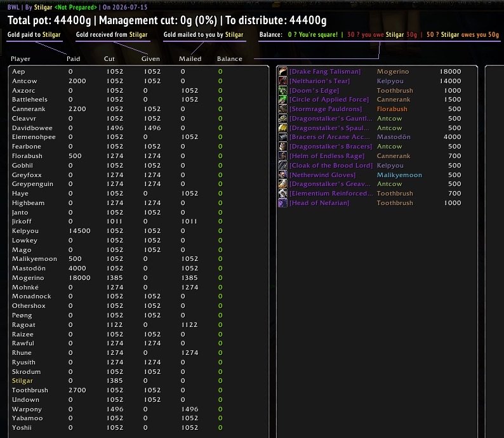Click the Netherwind Gloves item icon

[283, 175]
